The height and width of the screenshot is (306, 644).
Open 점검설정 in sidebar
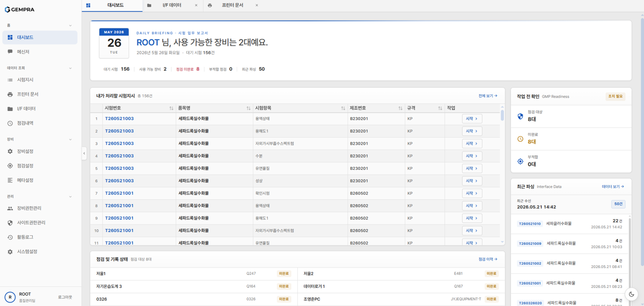pos(40,166)
